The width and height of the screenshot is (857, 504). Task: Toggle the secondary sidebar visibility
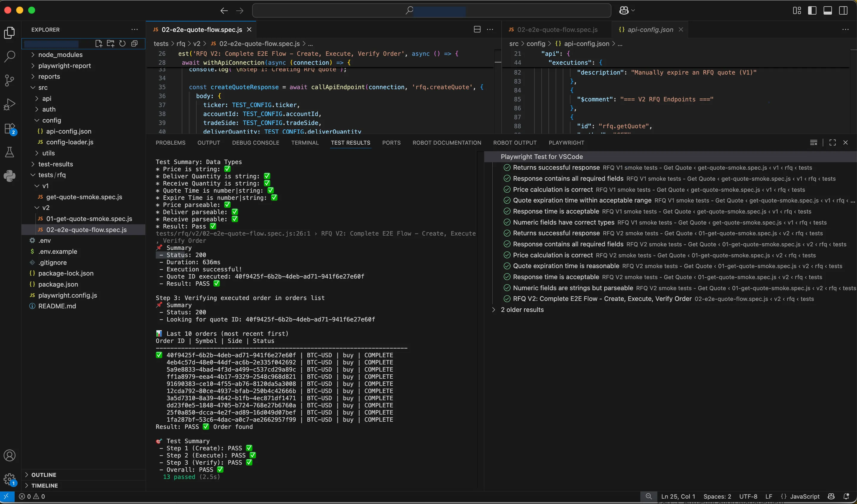(x=843, y=10)
